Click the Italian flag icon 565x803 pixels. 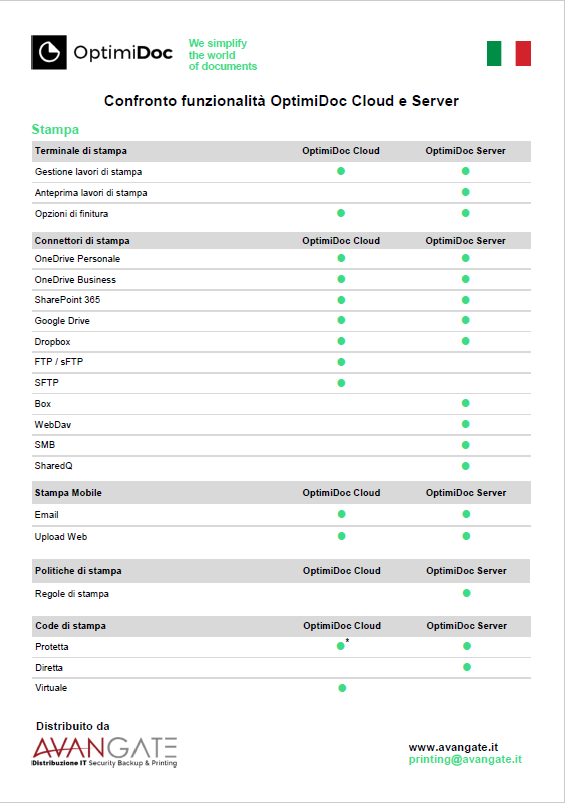[x=509, y=53]
